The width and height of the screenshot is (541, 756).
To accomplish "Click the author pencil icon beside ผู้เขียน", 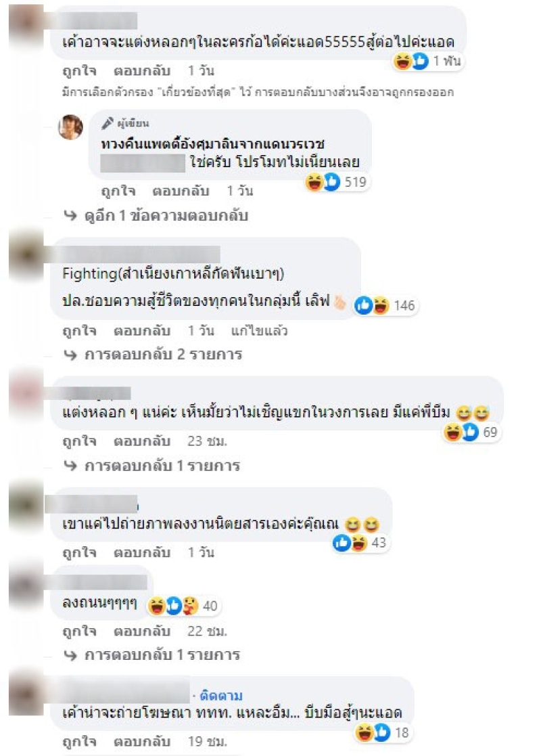I will pyautogui.click(x=108, y=123).
